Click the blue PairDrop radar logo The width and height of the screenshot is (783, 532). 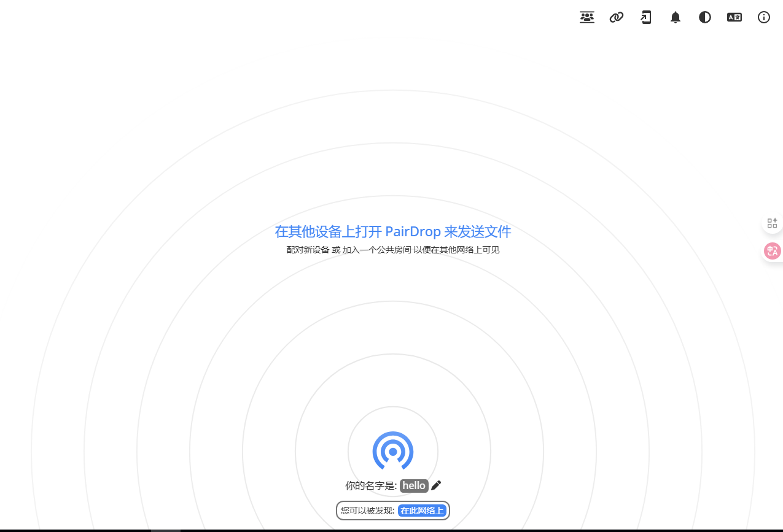(393, 452)
